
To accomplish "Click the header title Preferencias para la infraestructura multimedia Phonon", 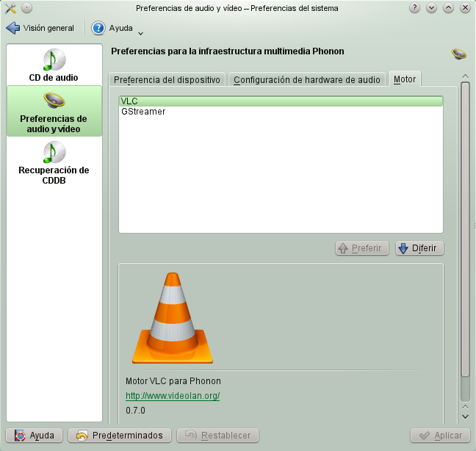I will coord(228,51).
